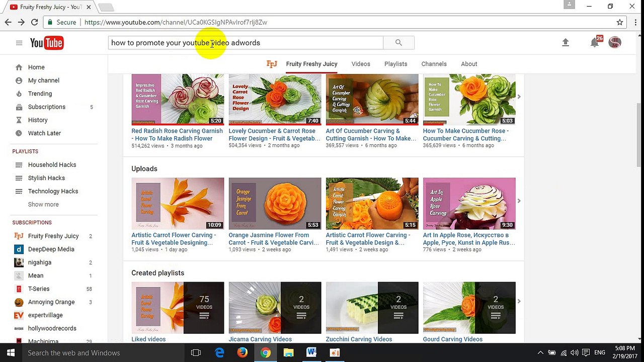
Task: Open the Uploads section heading
Action: [144, 169]
